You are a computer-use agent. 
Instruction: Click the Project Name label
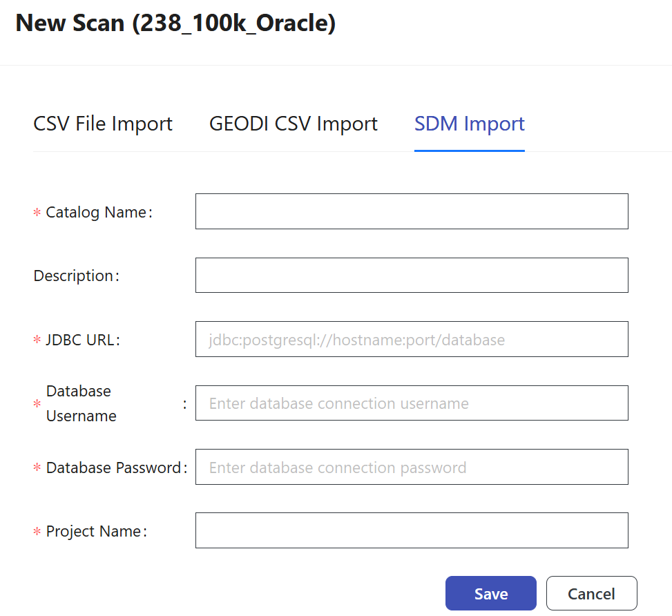93,532
